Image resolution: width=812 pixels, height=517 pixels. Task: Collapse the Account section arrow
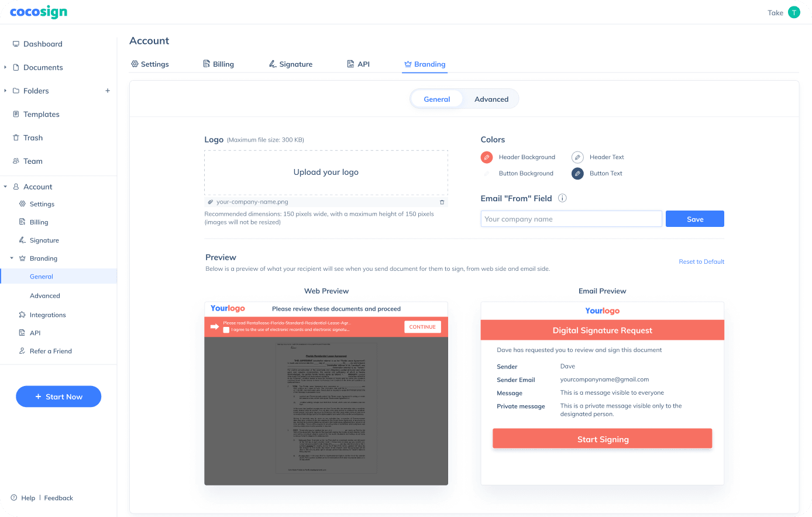pyautogui.click(x=5, y=187)
